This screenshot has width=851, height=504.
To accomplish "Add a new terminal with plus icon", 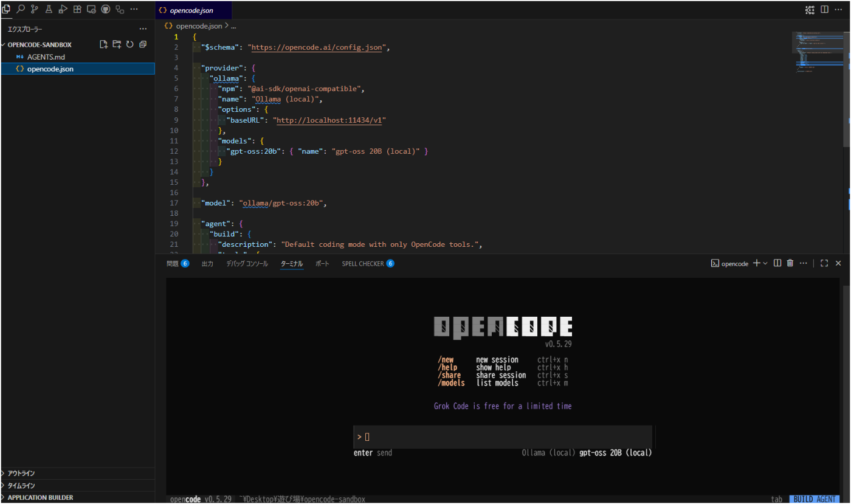I will click(757, 263).
